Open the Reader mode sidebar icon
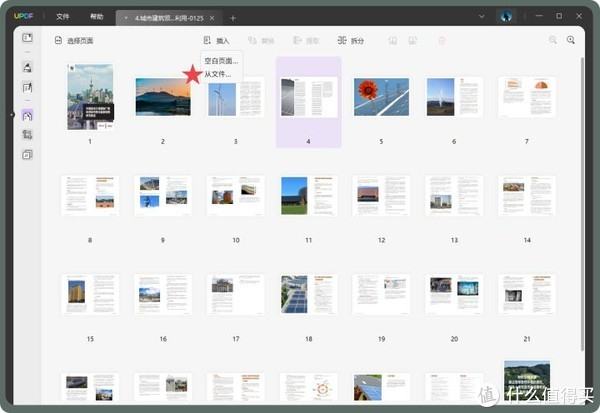The image size is (600, 413). 27,38
